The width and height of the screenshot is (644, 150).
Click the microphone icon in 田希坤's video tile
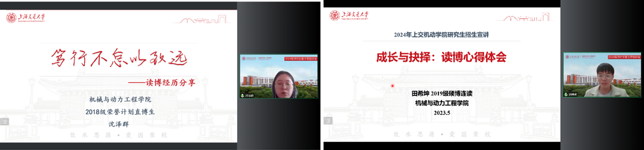[x=566, y=94]
